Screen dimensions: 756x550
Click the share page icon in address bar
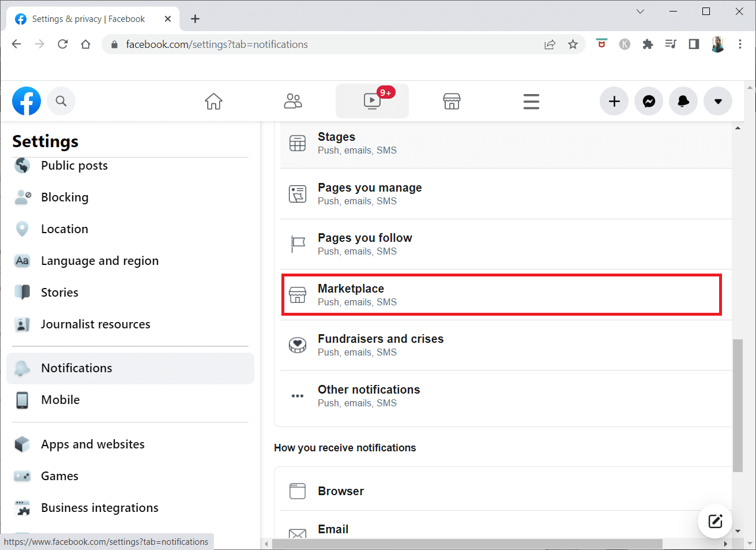(550, 44)
